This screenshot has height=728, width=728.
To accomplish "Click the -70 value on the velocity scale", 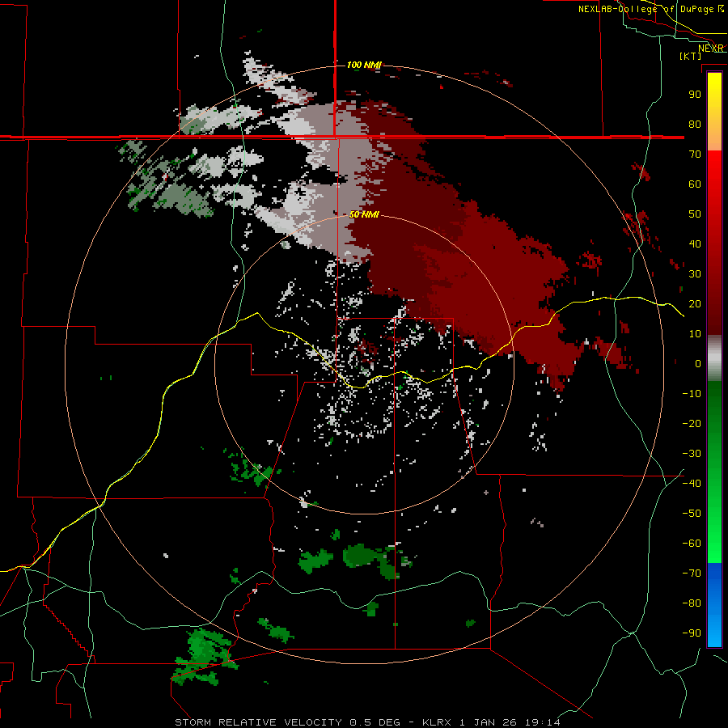I will pyautogui.click(x=692, y=574).
